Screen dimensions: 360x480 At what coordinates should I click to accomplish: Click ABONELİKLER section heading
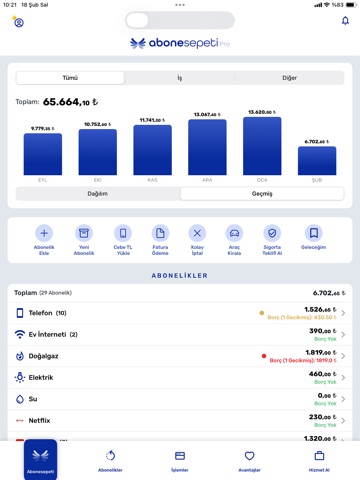180,276
